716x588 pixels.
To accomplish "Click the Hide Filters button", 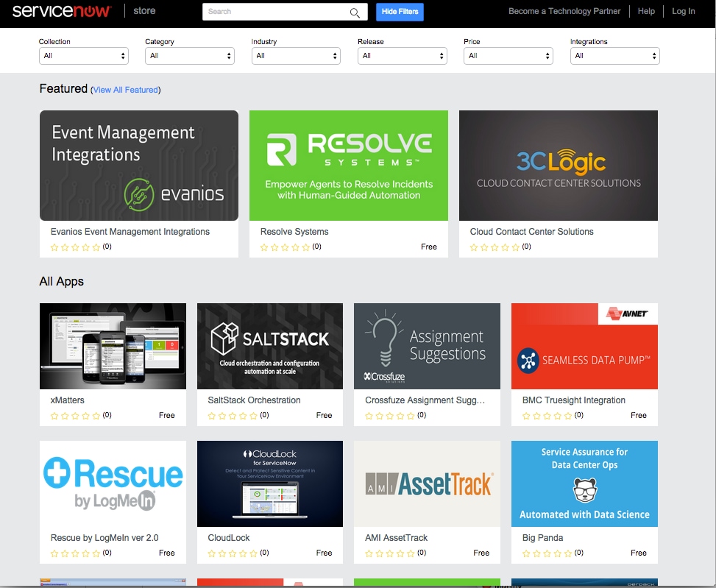I will (400, 12).
